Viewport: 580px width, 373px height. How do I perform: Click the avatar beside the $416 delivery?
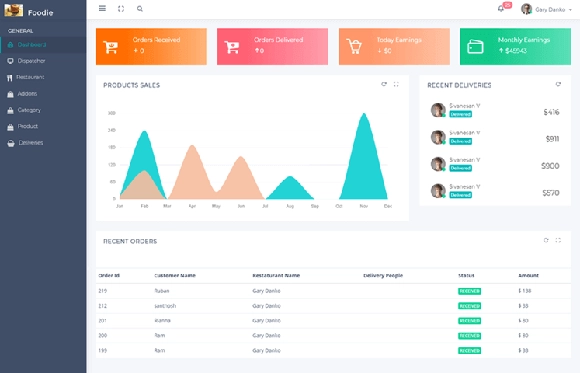[438, 110]
